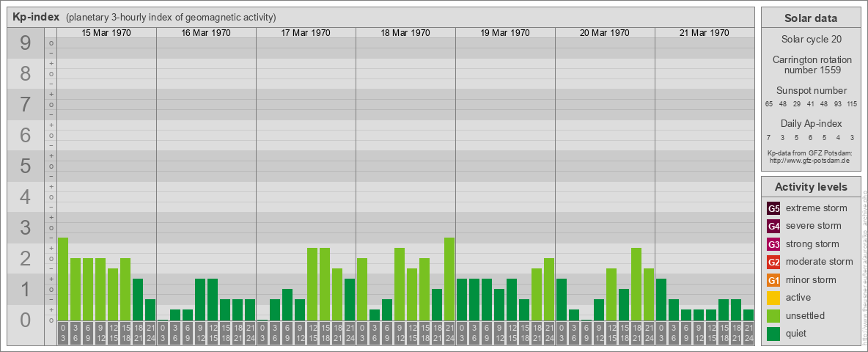868x352 pixels.
Task: Click the Kp scale number 7
Action: click(26, 105)
